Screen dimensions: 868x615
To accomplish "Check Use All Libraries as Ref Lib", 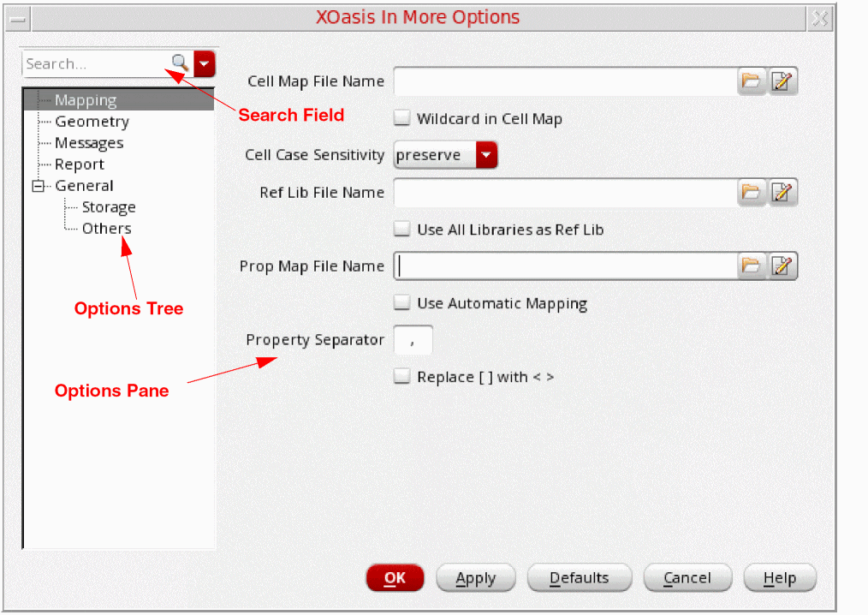I will pos(401,229).
